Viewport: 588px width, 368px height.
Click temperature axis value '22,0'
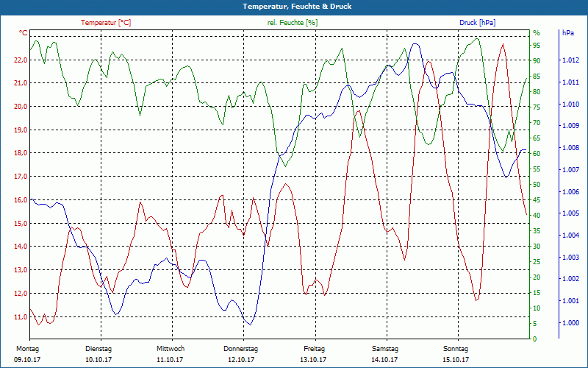(21, 60)
